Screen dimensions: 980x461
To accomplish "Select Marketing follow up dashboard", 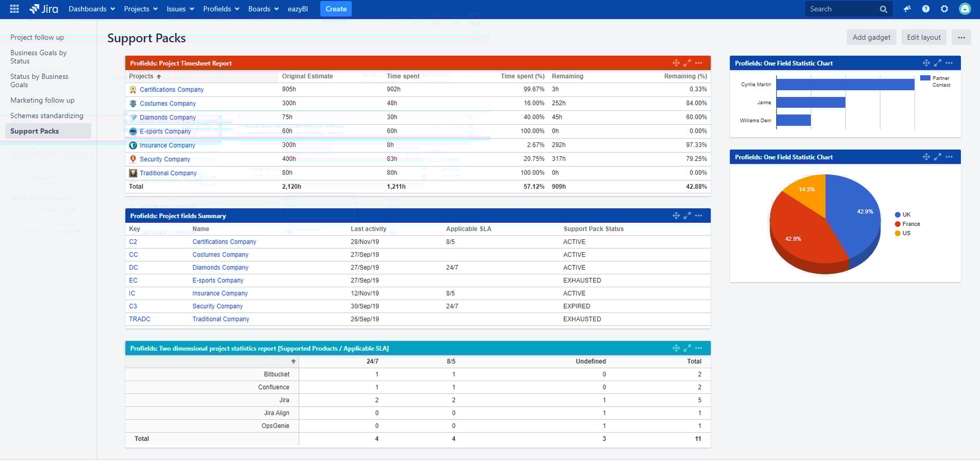I will (x=43, y=100).
